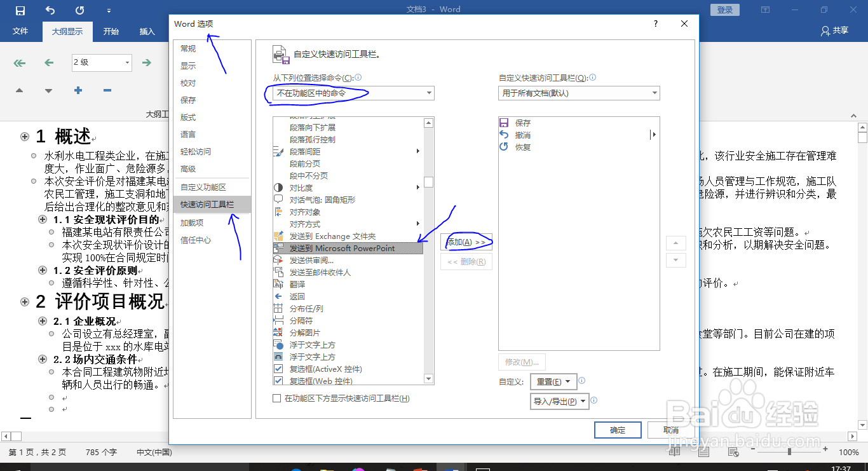
Task: Open the 导入/导出(P) dropdown button
Action: click(560, 402)
